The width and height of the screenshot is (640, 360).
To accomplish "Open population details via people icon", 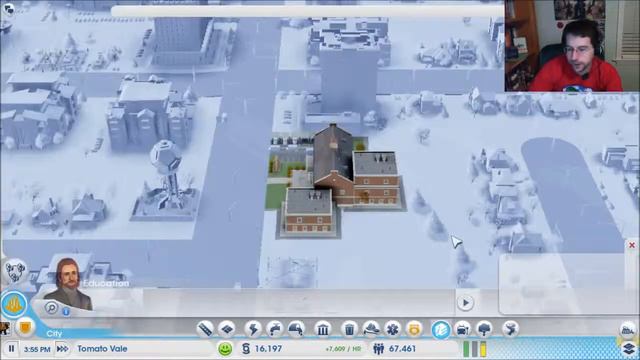I will 378,349.
